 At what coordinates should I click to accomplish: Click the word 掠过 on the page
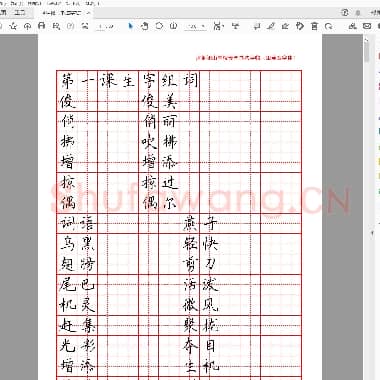tap(159, 183)
